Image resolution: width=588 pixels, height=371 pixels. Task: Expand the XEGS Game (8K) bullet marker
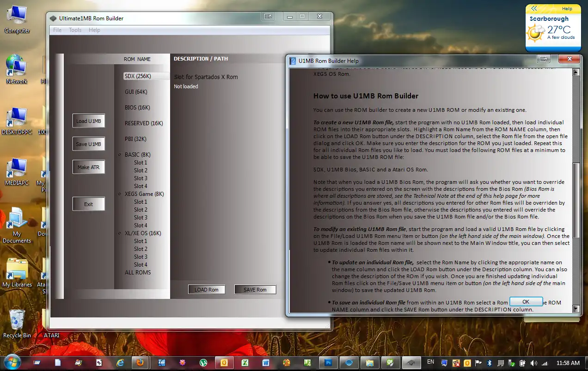(120, 194)
